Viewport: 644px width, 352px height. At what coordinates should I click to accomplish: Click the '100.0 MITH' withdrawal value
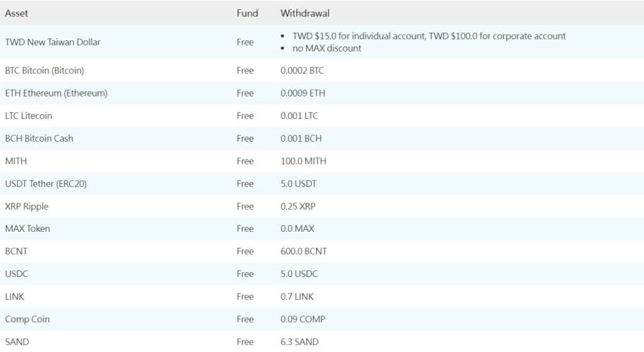(x=304, y=161)
